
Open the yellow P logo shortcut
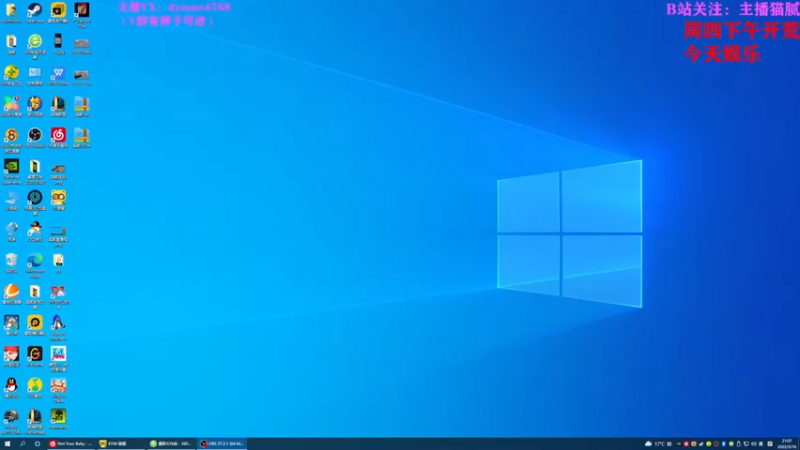coord(35,325)
